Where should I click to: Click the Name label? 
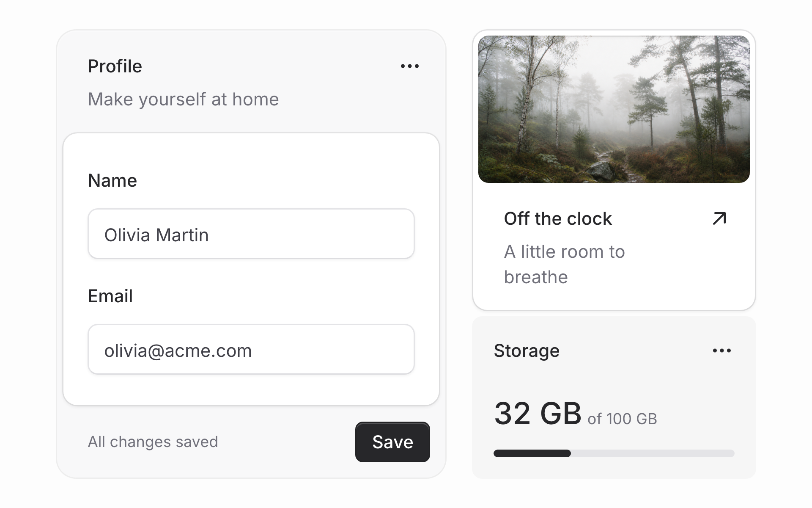click(x=112, y=181)
